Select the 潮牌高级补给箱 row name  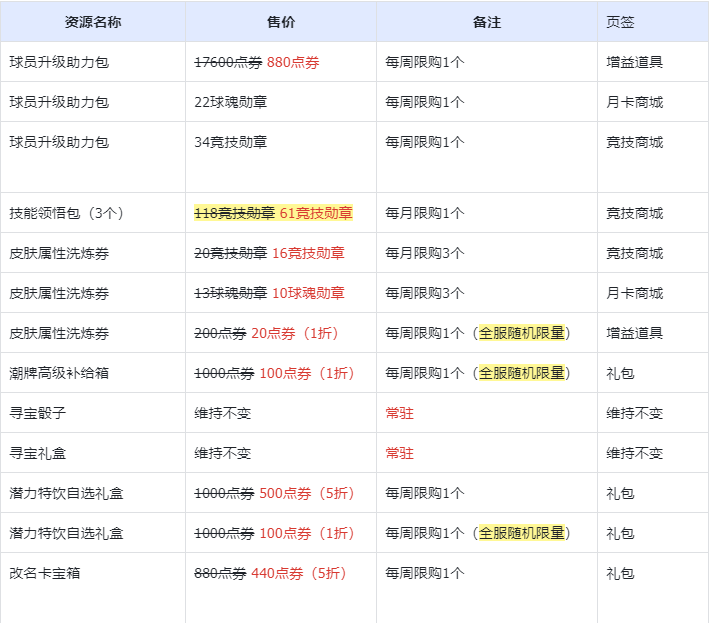pos(59,373)
